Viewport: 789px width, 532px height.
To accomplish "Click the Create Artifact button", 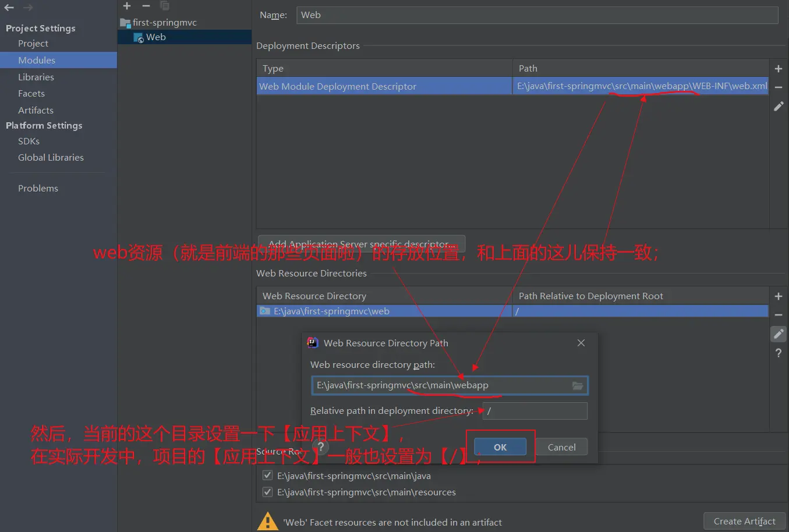I will tap(744, 521).
